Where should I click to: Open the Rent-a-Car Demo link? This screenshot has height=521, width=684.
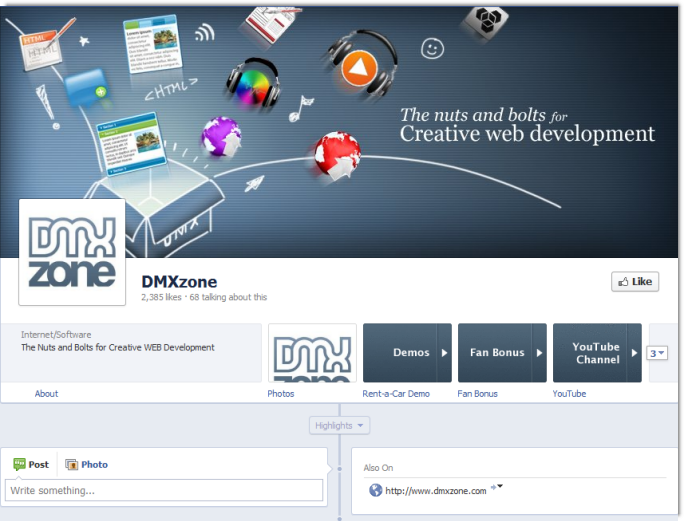[396, 394]
